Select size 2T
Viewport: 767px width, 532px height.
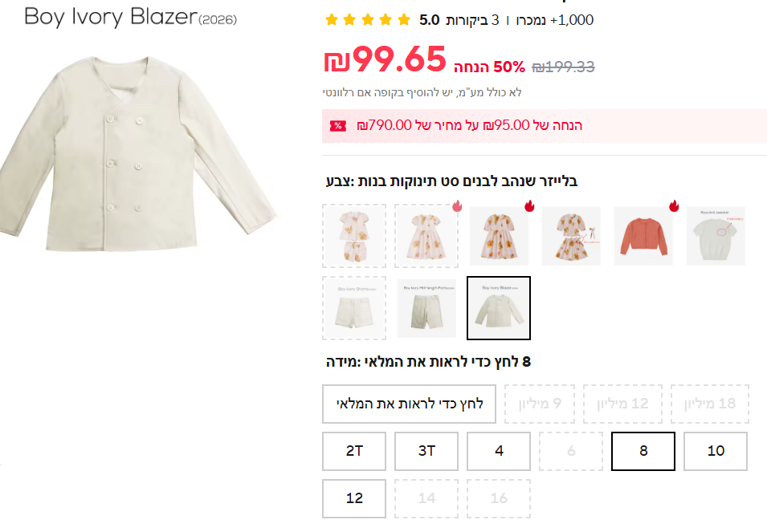[354, 451]
